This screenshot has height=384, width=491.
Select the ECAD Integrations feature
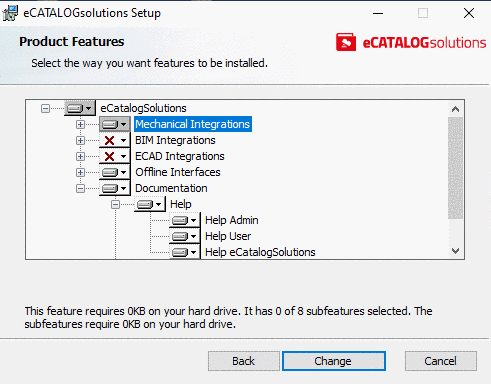[x=180, y=156]
